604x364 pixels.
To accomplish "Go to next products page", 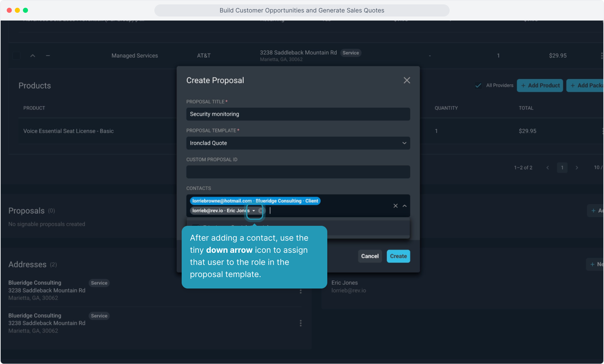I will point(577,168).
